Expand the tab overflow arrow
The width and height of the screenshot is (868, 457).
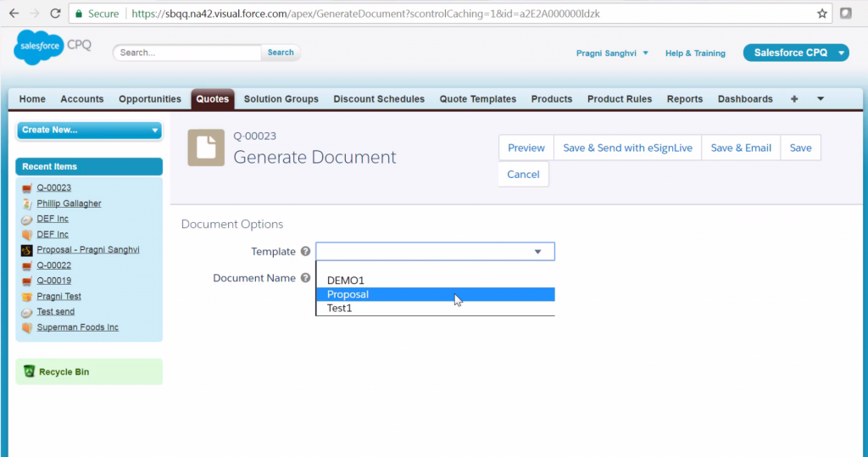[821, 98]
